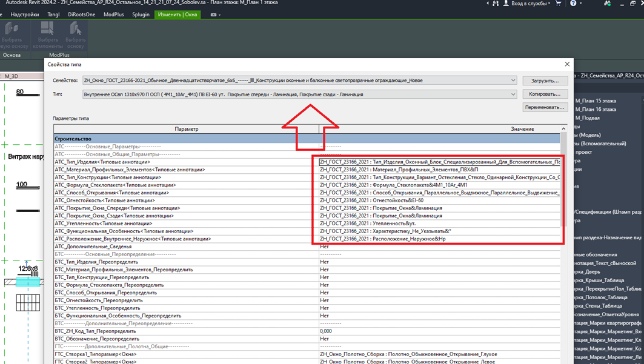
Task: Click ModPlus 'Выбрать основу' ribbon icon
Action: [x=75, y=28]
